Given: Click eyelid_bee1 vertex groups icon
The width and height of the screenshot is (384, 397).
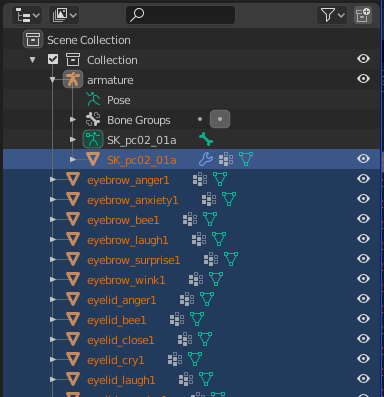Looking at the screenshot, I should pyautogui.click(x=177, y=319).
